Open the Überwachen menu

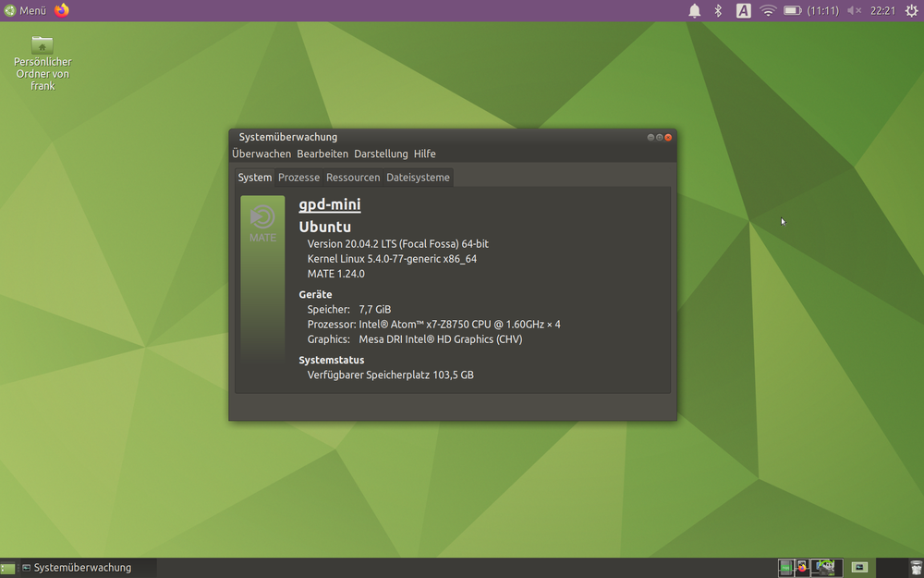(x=261, y=154)
